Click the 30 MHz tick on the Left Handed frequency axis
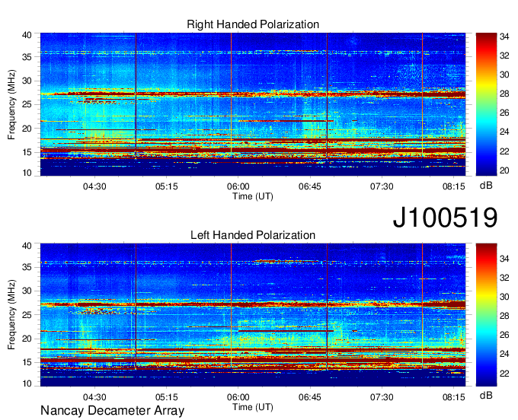The height and width of the screenshot is (420, 518). (27, 291)
